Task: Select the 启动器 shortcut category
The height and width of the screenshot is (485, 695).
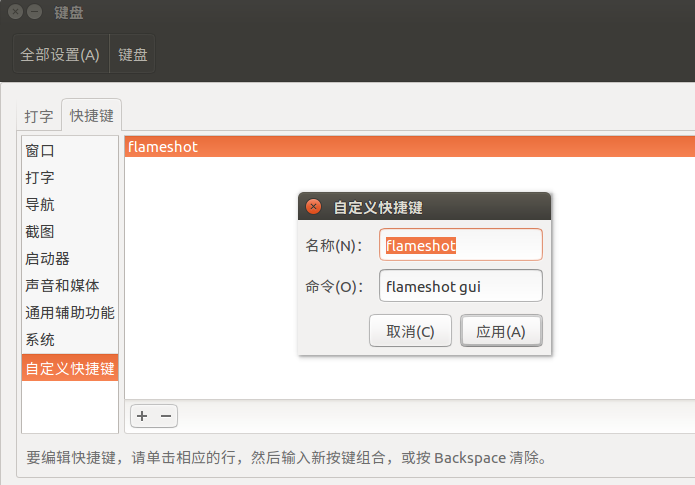Action: (x=70, y=259)
